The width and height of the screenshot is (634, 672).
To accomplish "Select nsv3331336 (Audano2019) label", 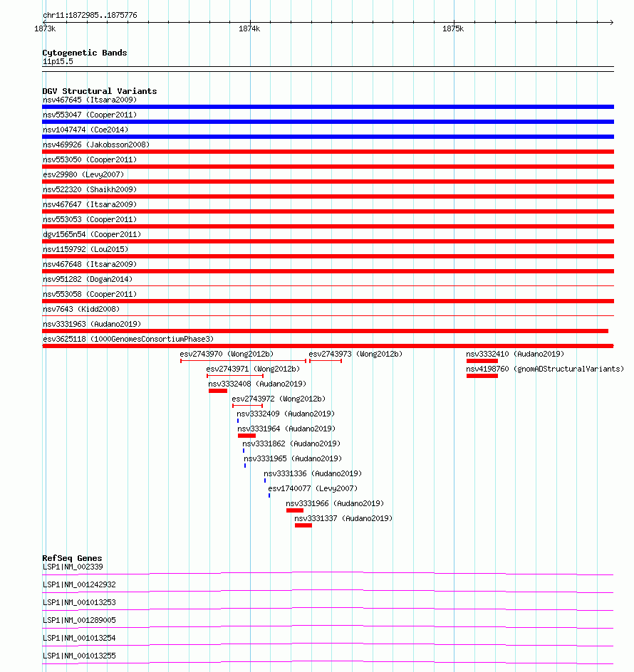I will pyautogui.click(x=313, y=474).
